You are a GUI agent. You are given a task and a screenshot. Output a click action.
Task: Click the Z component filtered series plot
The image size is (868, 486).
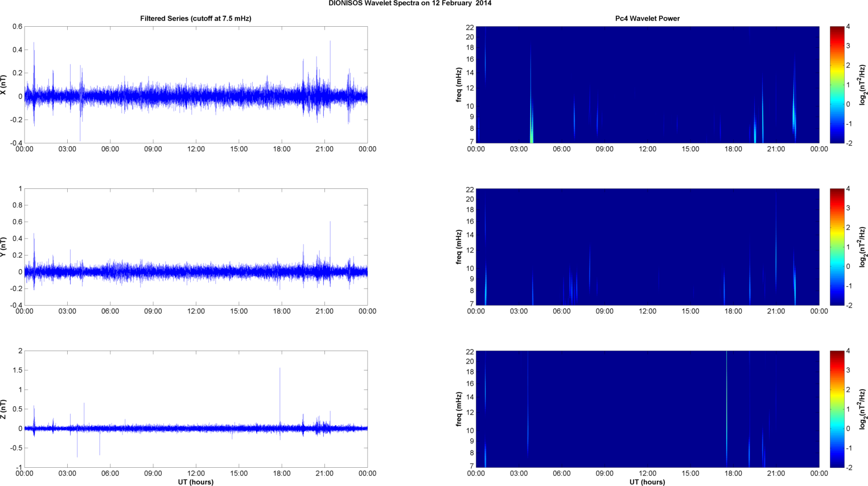[196, 409]
